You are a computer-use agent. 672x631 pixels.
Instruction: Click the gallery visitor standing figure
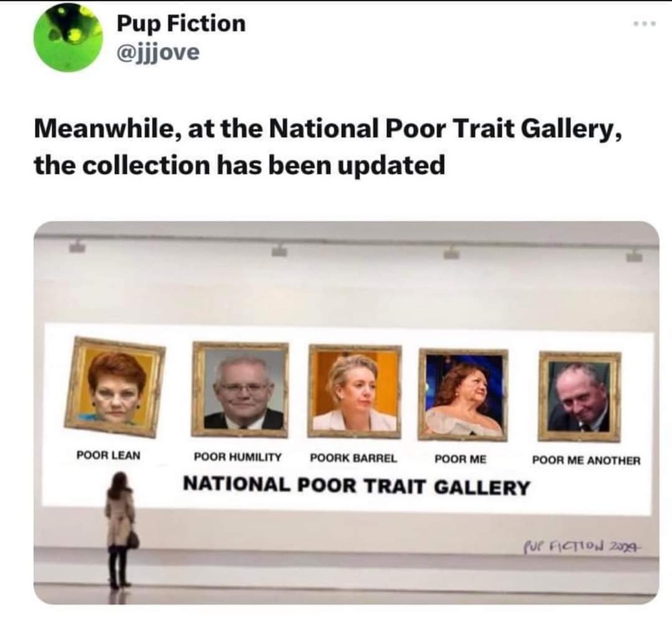[x=120, y=531]
